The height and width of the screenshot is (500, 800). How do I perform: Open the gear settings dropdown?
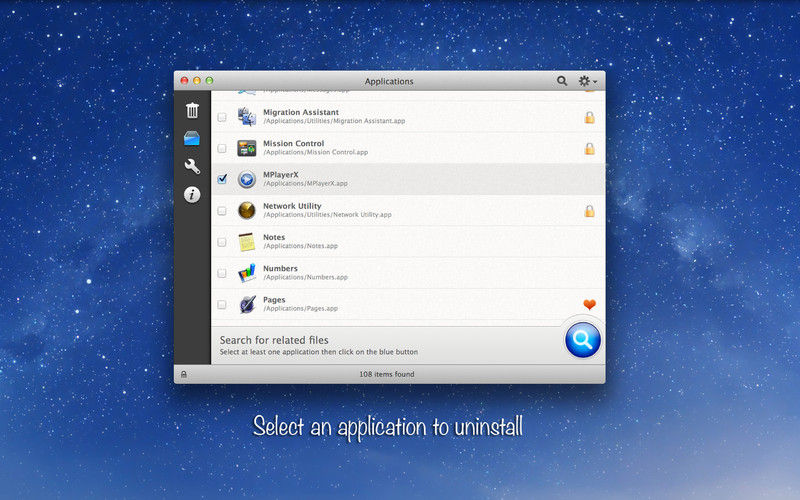[587, 81]
